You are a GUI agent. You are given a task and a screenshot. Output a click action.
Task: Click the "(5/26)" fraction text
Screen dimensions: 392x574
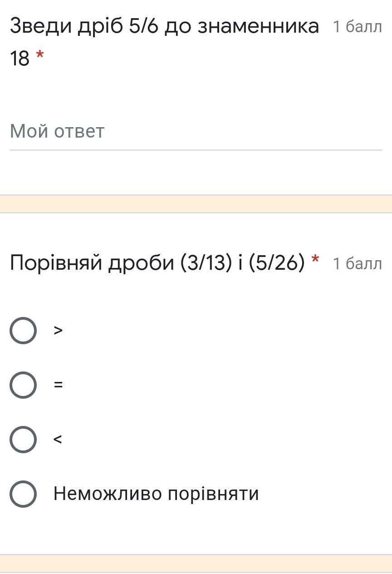pos(277,262)
